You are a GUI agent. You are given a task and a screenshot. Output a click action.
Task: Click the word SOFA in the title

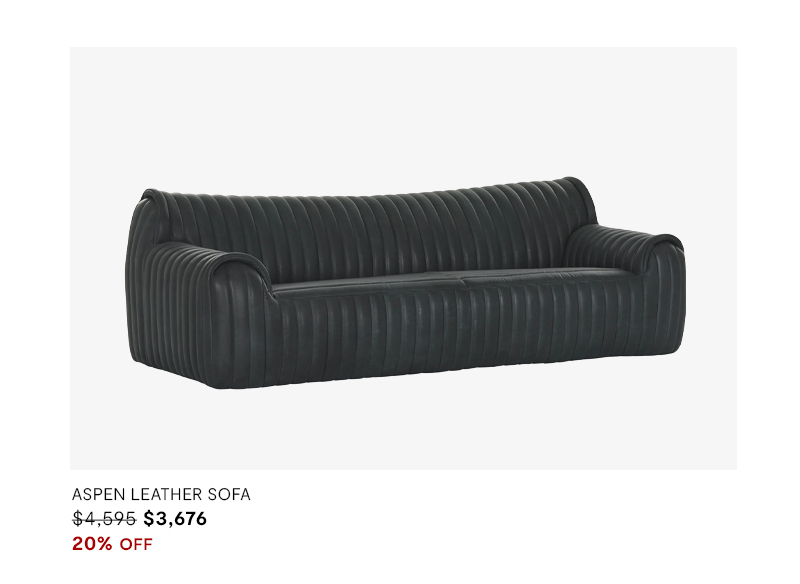(x=229, y=494)
